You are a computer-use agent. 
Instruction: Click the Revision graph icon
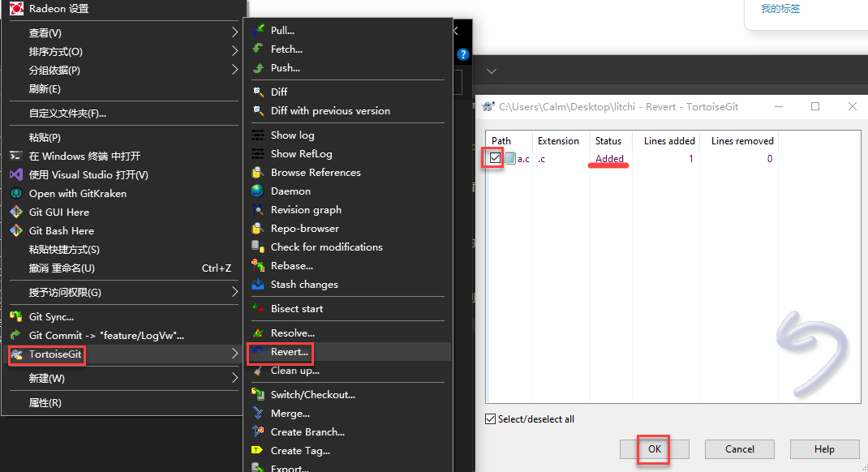point(258,210)
